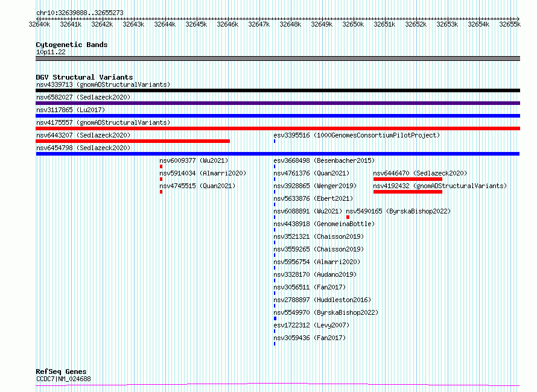This screenshot has width=537, height=392.
Task: Open the esv3668498 Besenbacher2015 variant
Action: click(324, 160)
